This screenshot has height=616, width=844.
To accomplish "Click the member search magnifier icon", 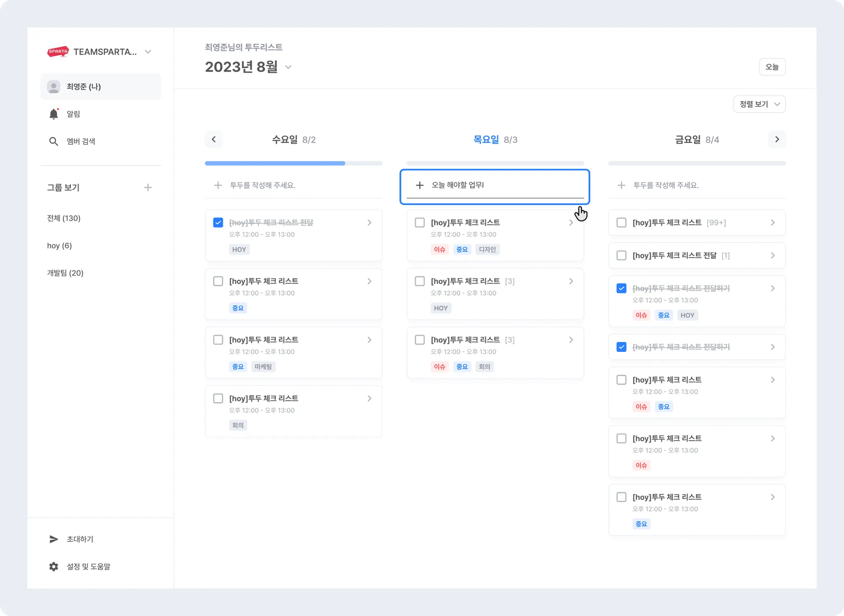I will point(54,141).
